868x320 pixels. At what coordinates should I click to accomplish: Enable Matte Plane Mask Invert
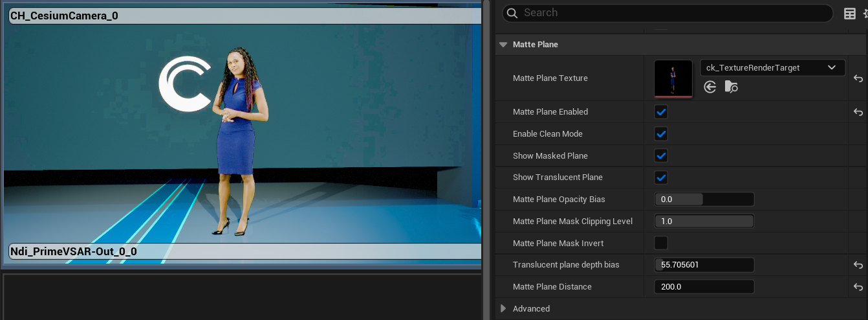tap(661, 243)
